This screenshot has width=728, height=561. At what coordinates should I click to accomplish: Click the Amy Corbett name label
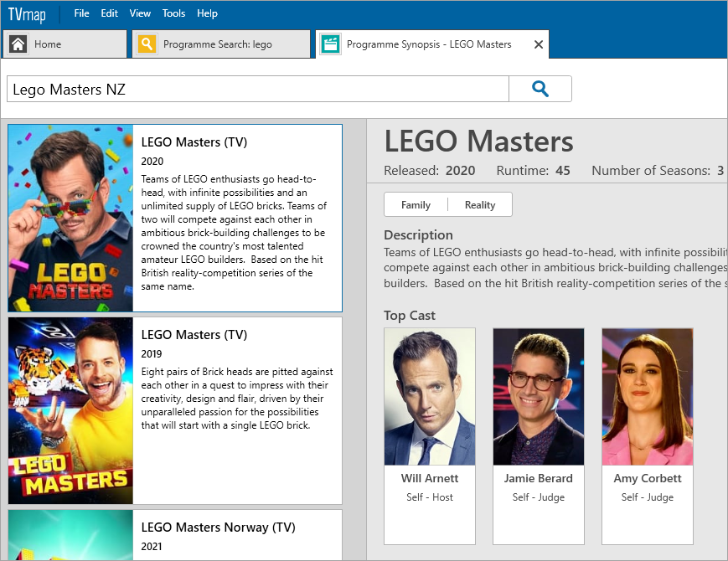coord(648,478)
